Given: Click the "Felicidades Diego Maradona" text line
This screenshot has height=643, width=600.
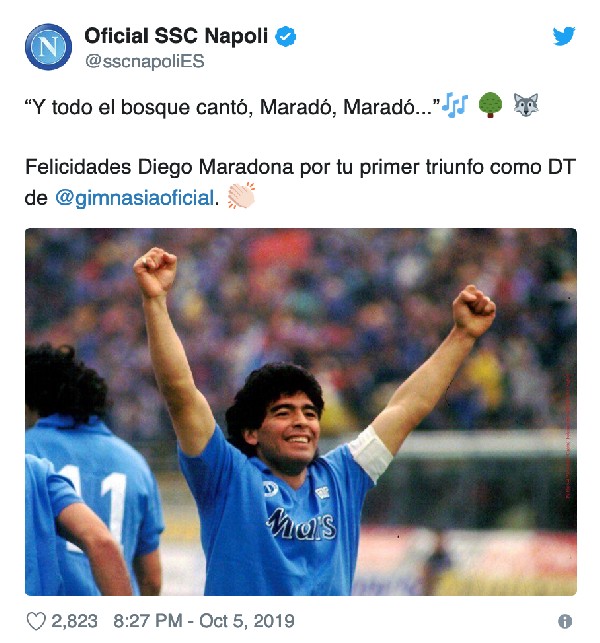Looking at the screenshot, I should coord(160,167).
